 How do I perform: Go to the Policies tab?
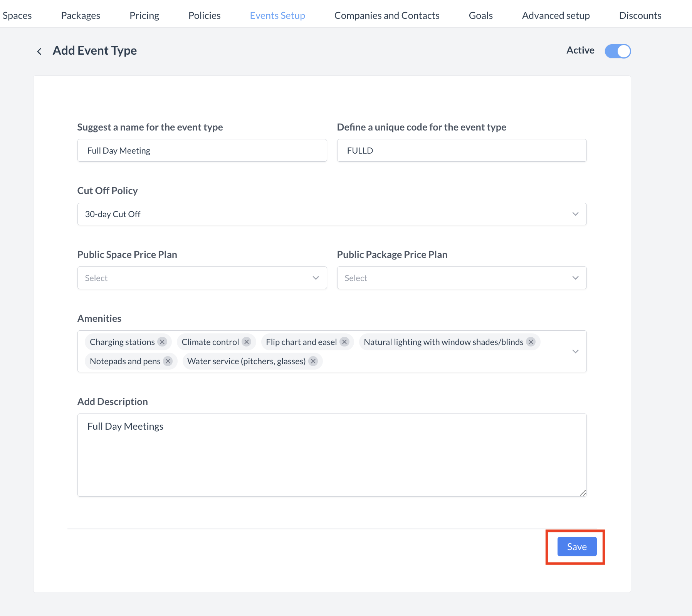[204, 15]
